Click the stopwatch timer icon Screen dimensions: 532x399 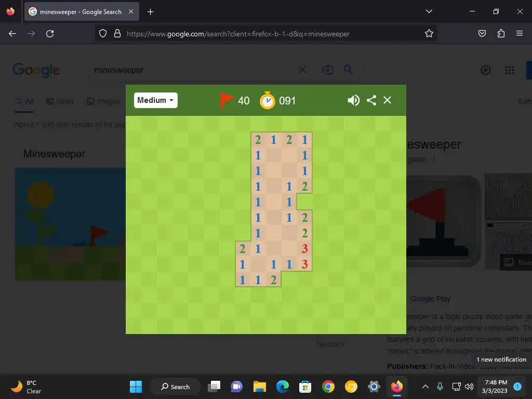(268, 100)
